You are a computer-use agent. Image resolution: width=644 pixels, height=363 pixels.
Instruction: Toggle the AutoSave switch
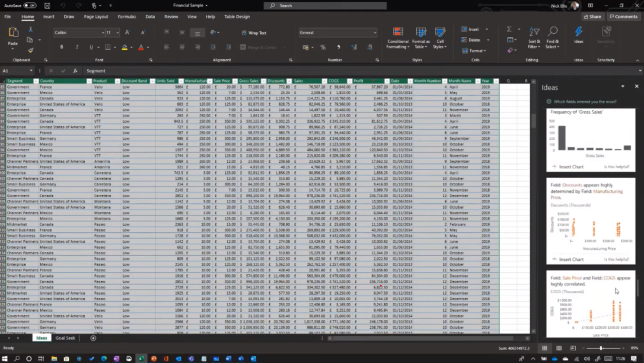(29, 6)
